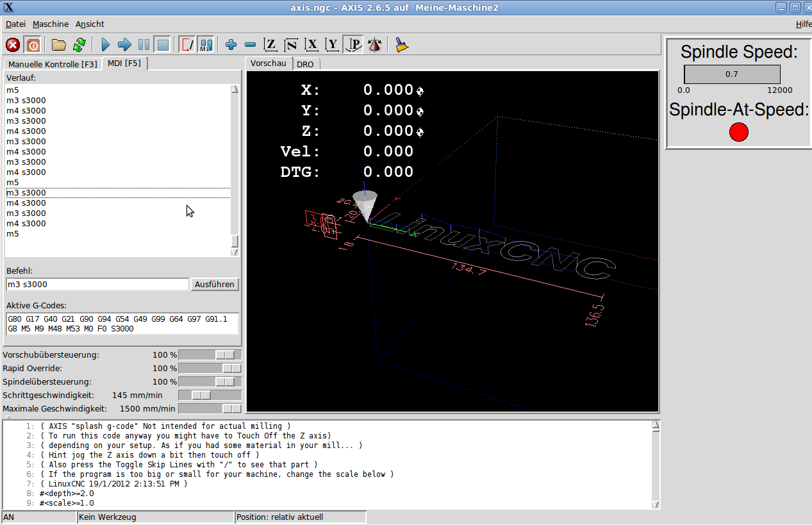Select G-code line 7 LinuxCNC date comment
Viewport: 812px width, 525px height.
click(x=113, y=484)
